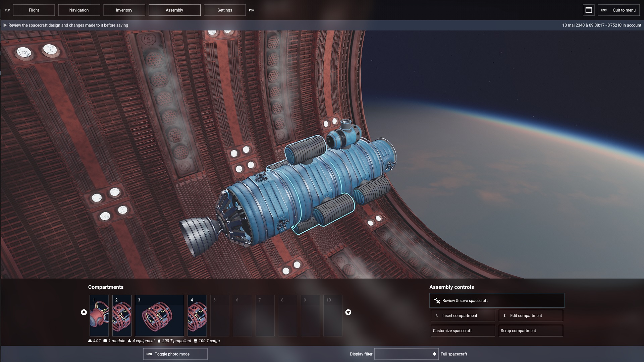The height and width of the screenshot is (362, 644).
Task: Select empty compartment slot 8
Action: pos(287,315)
